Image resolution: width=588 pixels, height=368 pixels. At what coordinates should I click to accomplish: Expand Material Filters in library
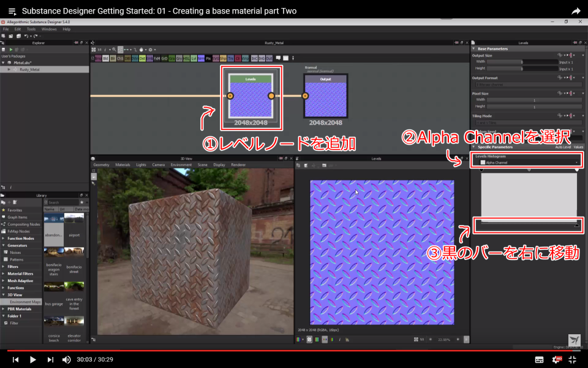(4, 274)
